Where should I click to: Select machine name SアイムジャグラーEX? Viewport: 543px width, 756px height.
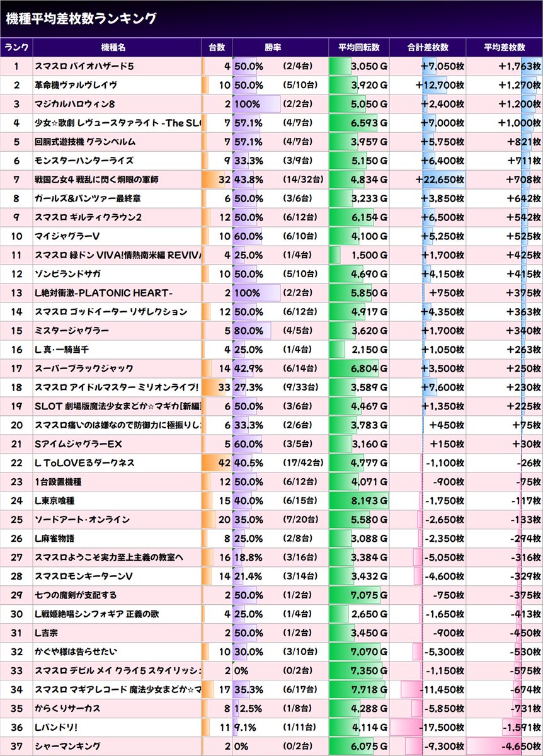tap(78, 444)
